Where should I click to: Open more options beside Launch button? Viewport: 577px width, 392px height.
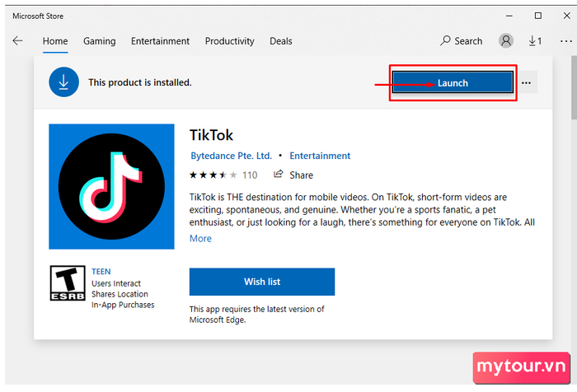click(526, 82)
